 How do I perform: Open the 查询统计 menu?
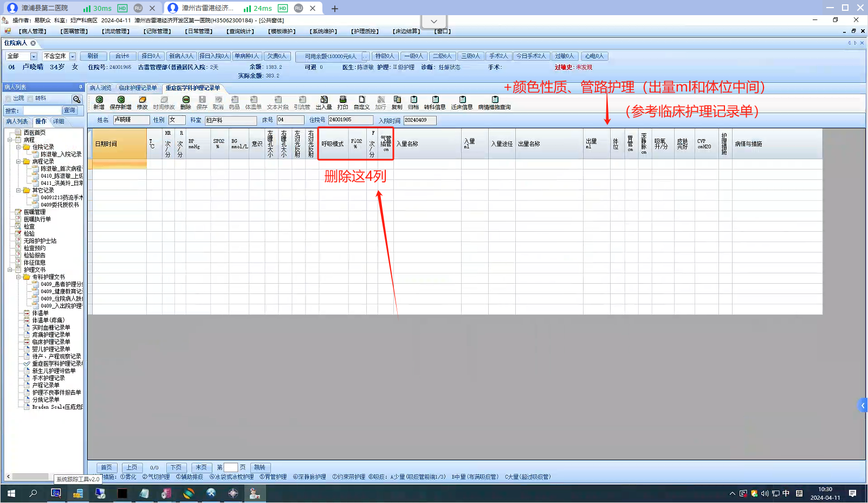pyautogui.click(x=240, y=31)
